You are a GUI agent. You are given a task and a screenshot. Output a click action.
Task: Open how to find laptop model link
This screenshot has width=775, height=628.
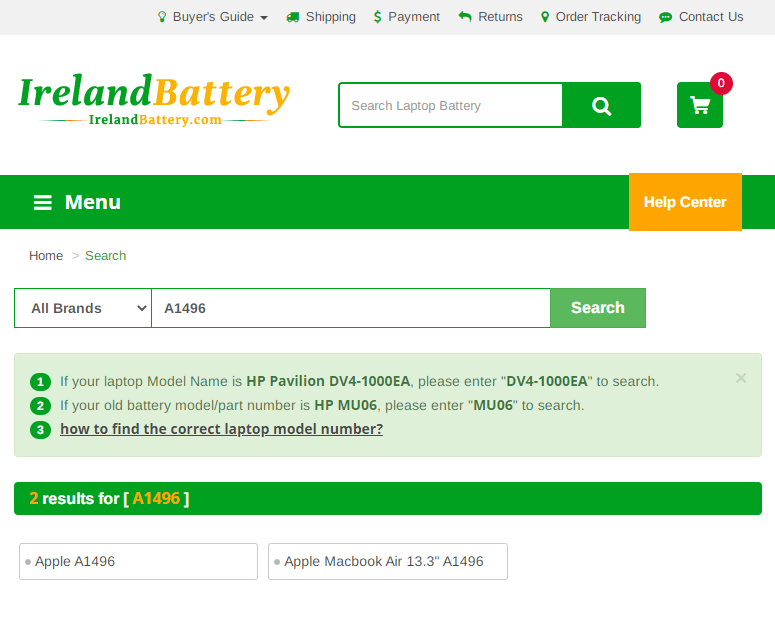click(221, 429)
